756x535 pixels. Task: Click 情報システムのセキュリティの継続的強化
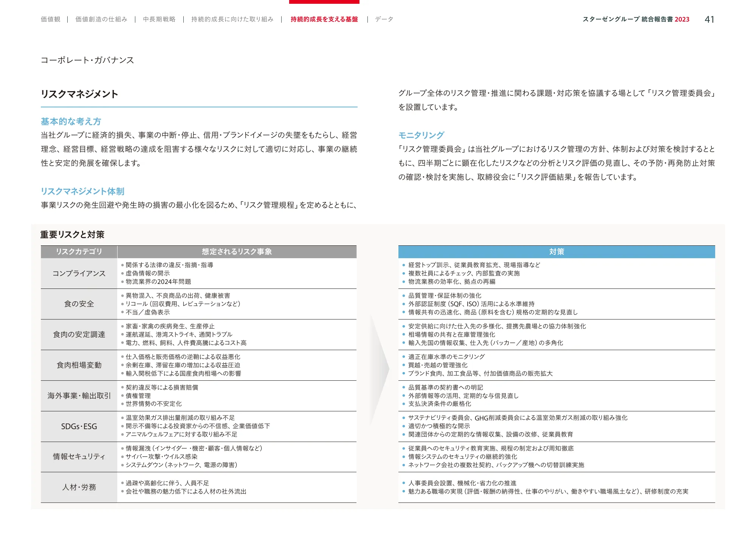point(463,457)
